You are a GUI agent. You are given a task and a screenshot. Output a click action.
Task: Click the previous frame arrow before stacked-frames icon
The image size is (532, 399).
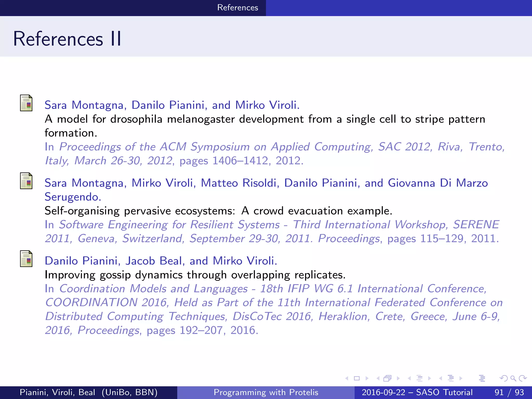pyautogui.click(x=378, y=378)
